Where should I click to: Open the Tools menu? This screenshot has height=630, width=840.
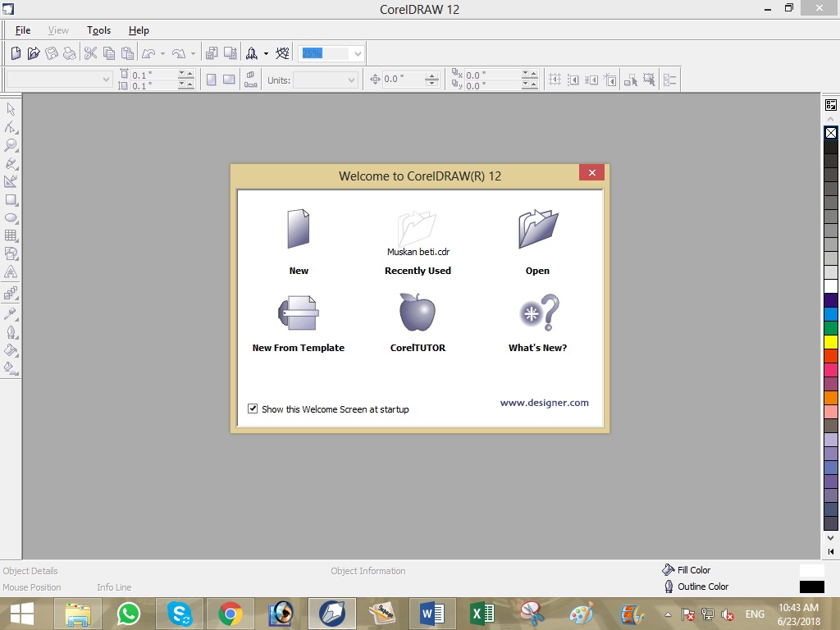point(98,30)
